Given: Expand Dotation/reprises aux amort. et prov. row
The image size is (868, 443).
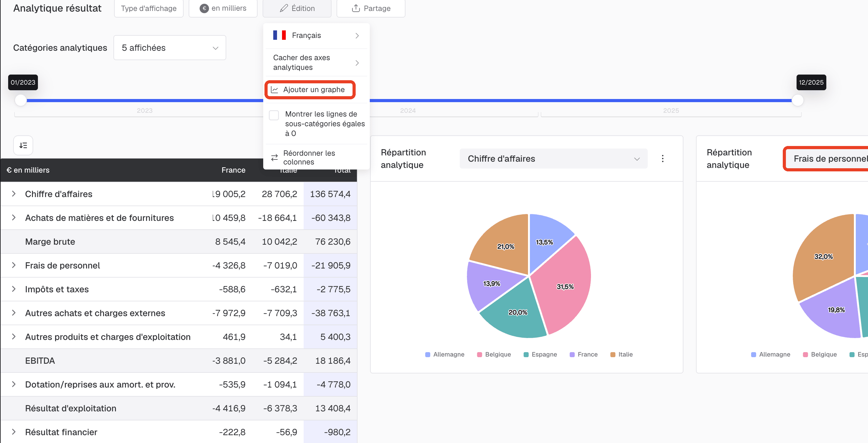Looking at the screenshot, I should coord(14,384).
